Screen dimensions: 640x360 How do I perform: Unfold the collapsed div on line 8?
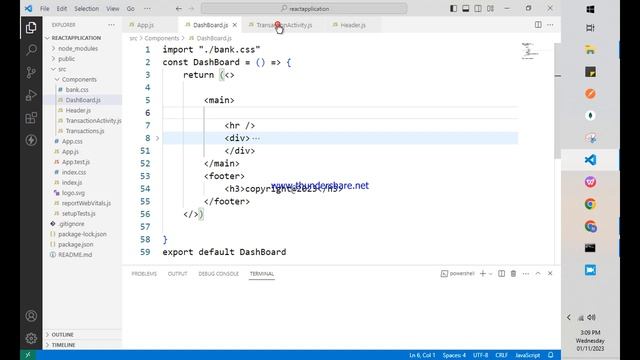[158, 138]
